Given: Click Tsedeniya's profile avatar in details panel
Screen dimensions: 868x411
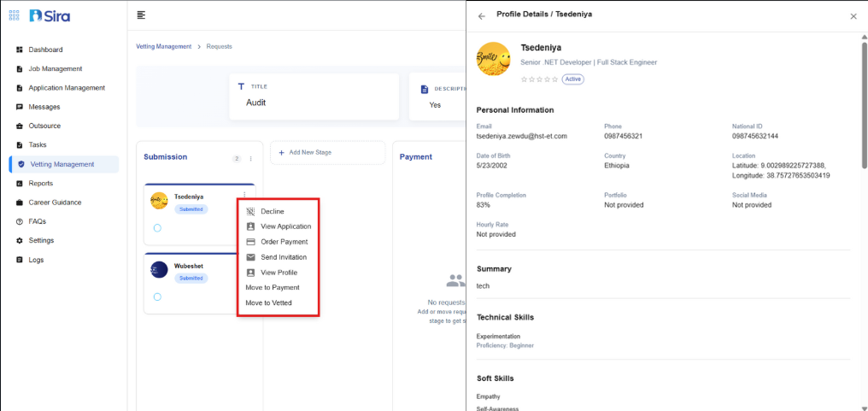Looking at the screenshot, I should (492, 59).
